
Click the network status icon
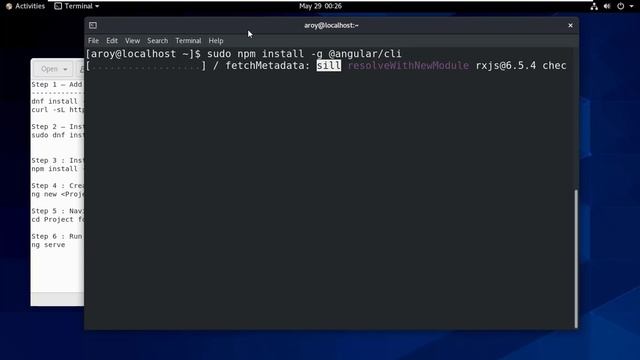click(594, 6)
